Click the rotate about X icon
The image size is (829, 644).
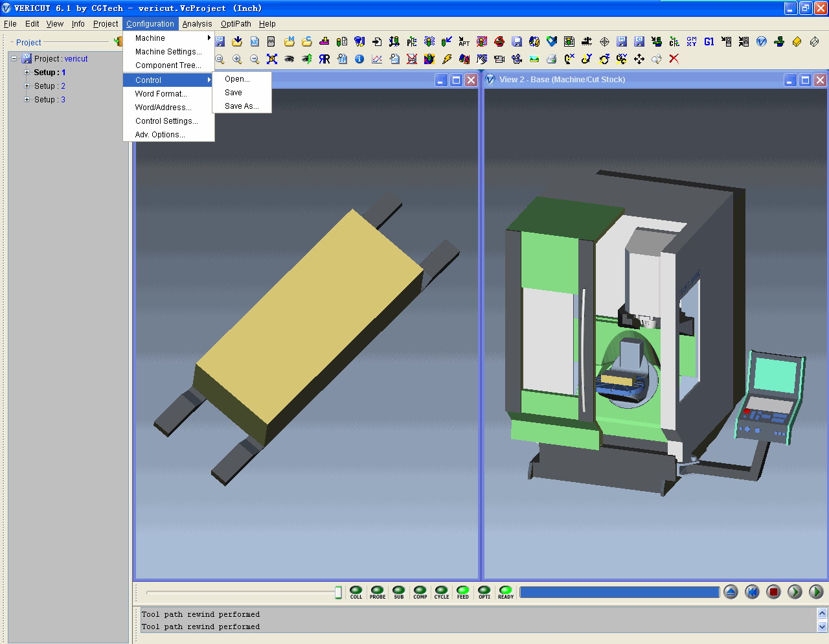pos(569,59)
